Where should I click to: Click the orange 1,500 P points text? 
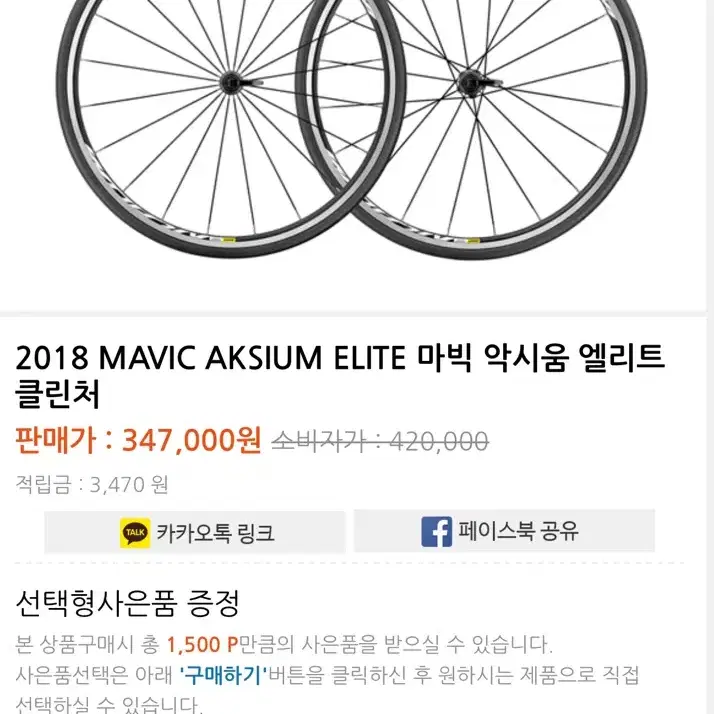pos(203,644)
